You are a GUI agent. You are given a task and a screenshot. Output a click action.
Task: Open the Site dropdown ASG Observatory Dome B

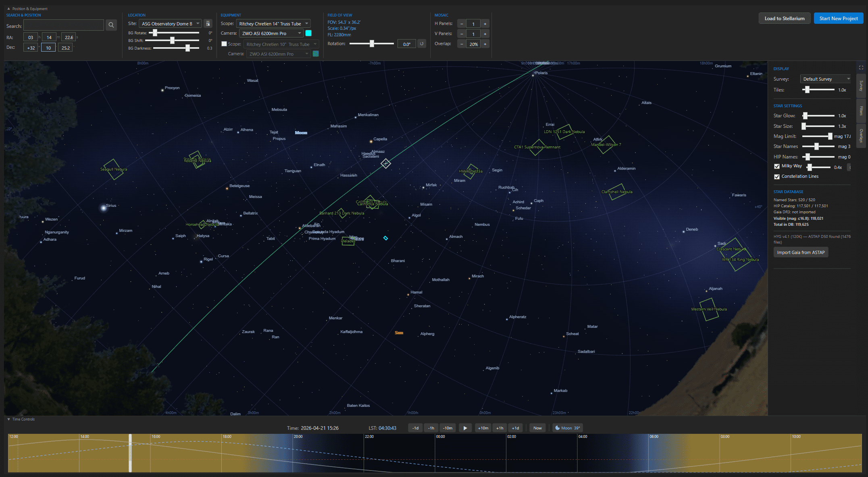point(171,24)
